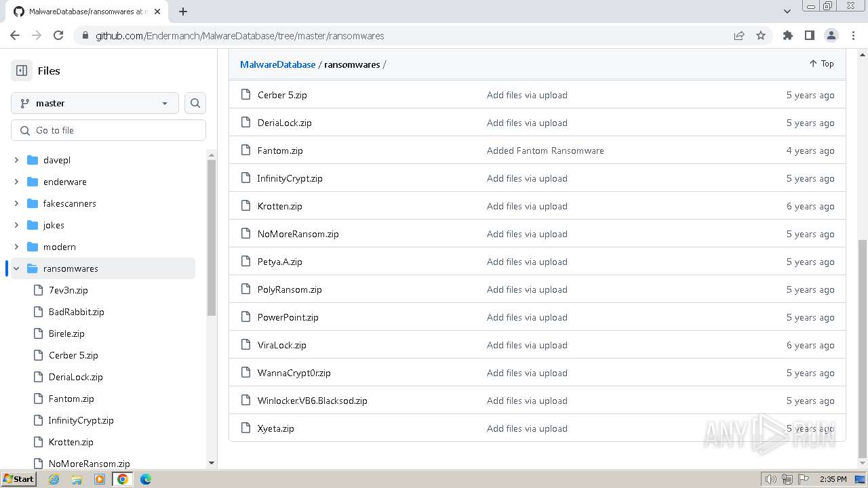Viewport: 868px width, 488px height.
Task: Open Chrome three-dot menu
Action: pos(852,35)
